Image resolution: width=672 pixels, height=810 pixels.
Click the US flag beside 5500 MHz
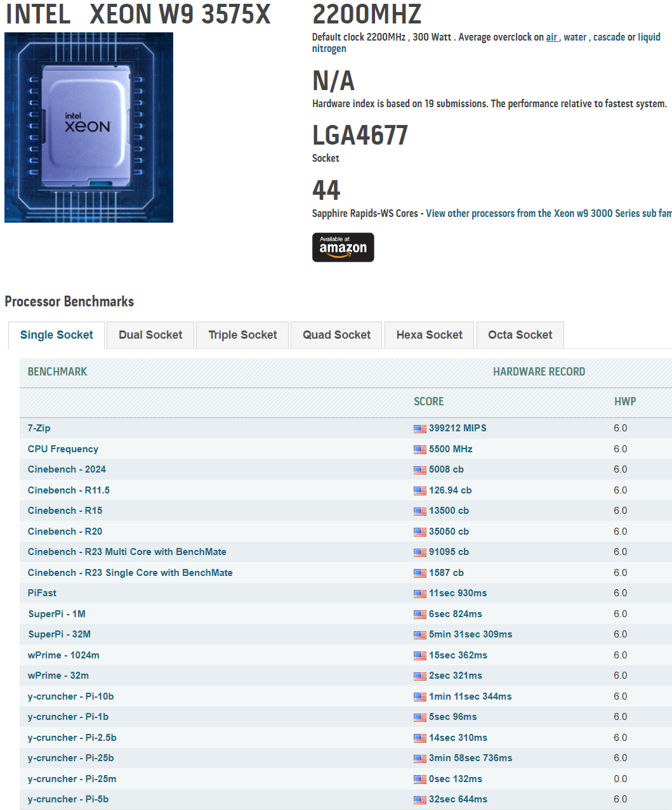point(420,450)
